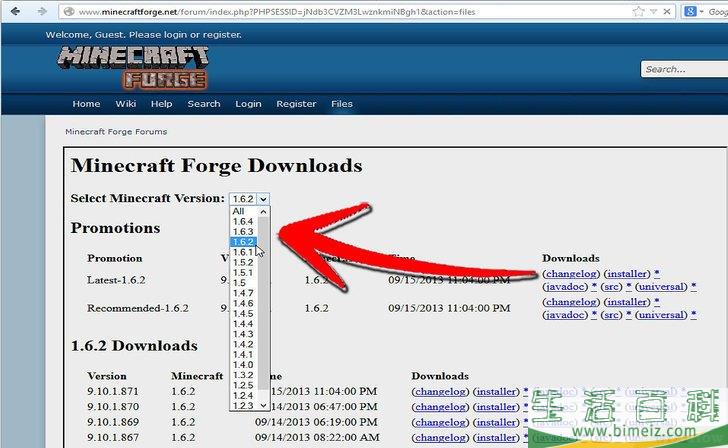728x448 pixels.
Task: Select All in the version list
Action: pos(244,211)
